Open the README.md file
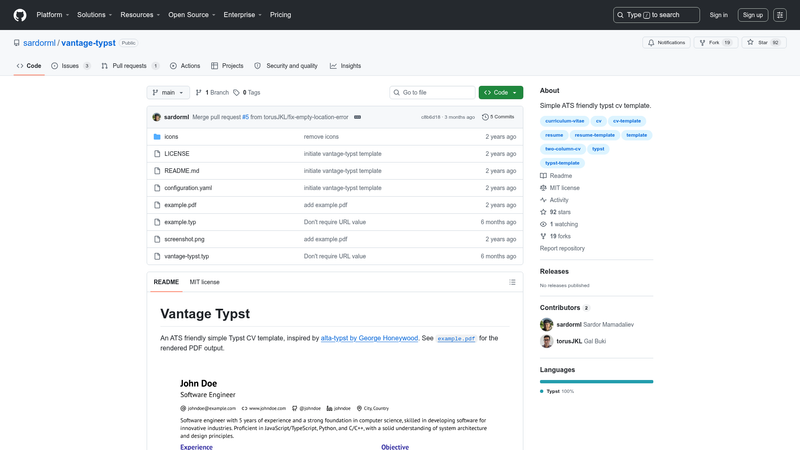This screenshot has width=800, height=450. pos(182,171)
